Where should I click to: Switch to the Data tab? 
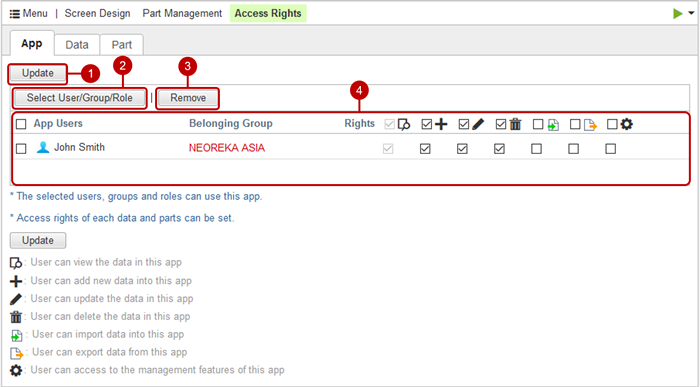click(x=77, y=45)
